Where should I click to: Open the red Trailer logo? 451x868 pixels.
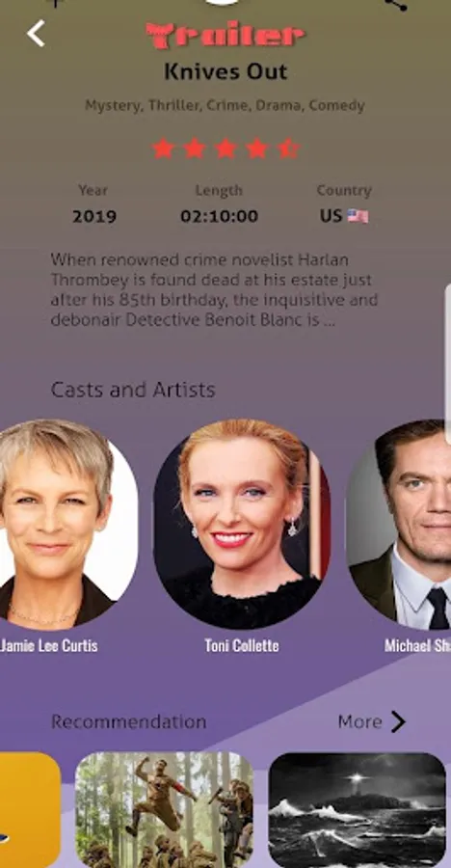pos(225,36)
